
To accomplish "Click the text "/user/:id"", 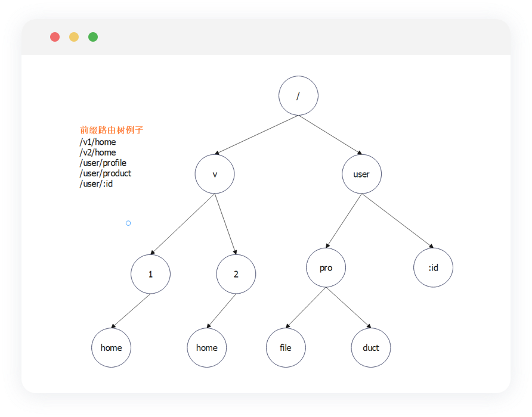I will pos(96,183).
